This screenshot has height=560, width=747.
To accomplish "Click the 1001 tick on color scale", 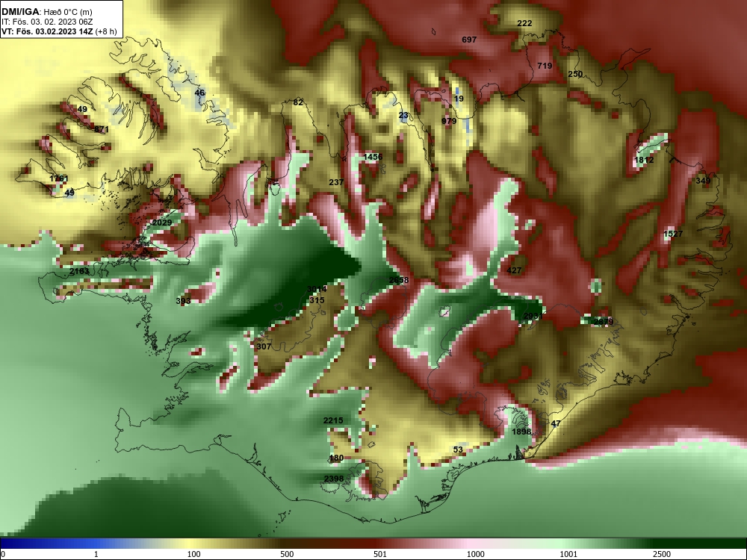I will pos(568,554).
